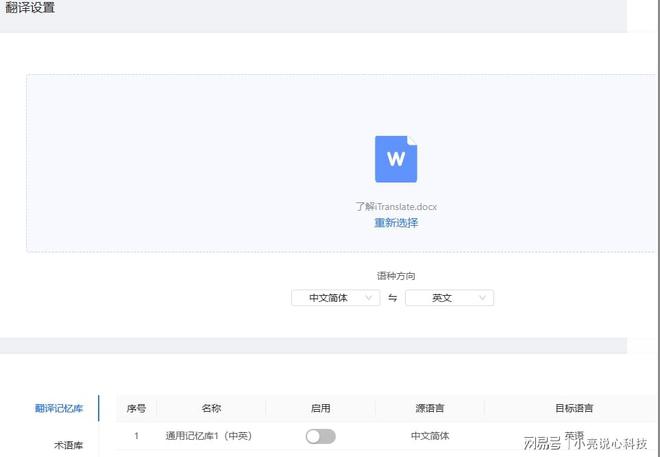Enable the 通用记忆库1（中英） toggle switch
The height and width of the screenshot is (457, 660).
pyautogui.click(x=321, y=436)
